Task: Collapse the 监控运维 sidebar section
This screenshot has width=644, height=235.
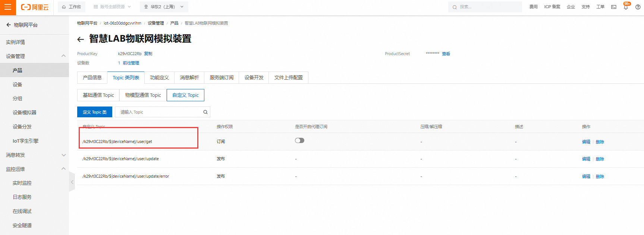Action: (x=63, y=169)
